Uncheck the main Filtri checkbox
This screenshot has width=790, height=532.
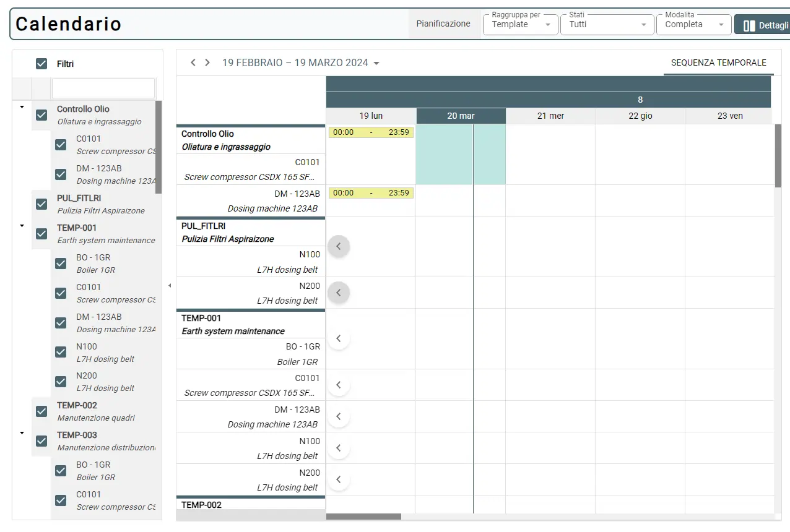click(41, 64)
